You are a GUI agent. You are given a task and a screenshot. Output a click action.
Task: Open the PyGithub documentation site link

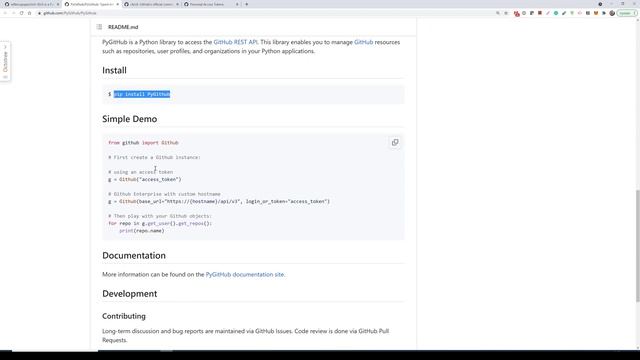[x=244, y=274]
